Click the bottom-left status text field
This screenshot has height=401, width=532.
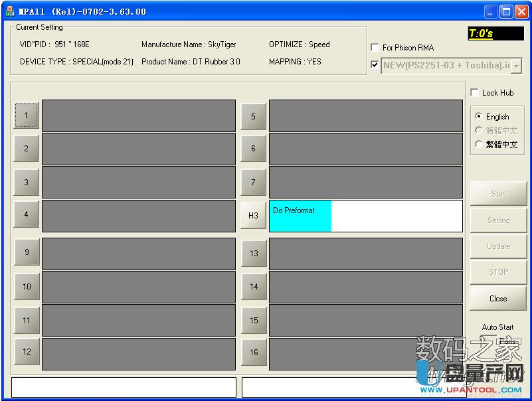coord(123,386)
